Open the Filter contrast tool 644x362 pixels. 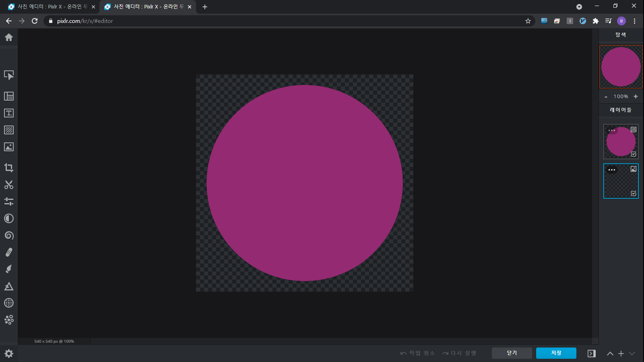coord(9,218)
